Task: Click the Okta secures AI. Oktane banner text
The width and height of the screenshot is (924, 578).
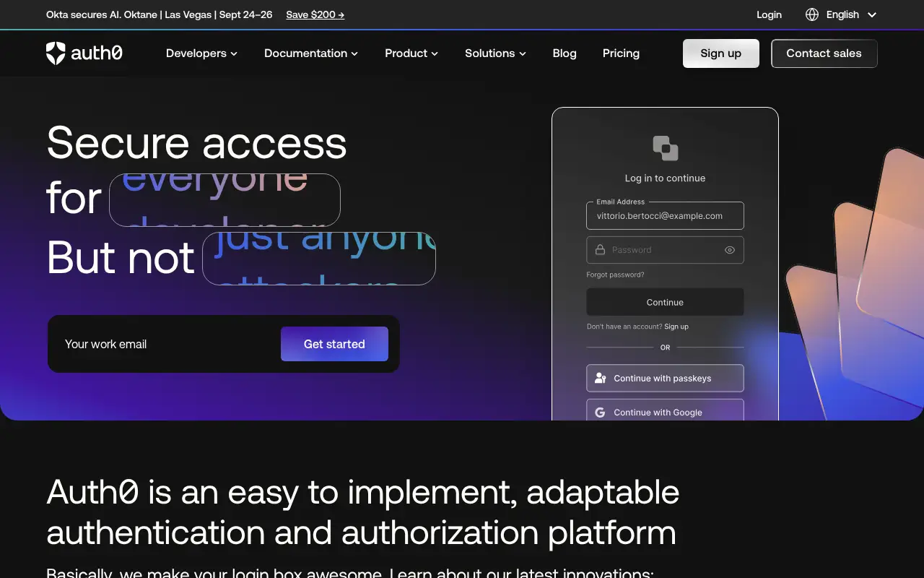Action: 160,14
